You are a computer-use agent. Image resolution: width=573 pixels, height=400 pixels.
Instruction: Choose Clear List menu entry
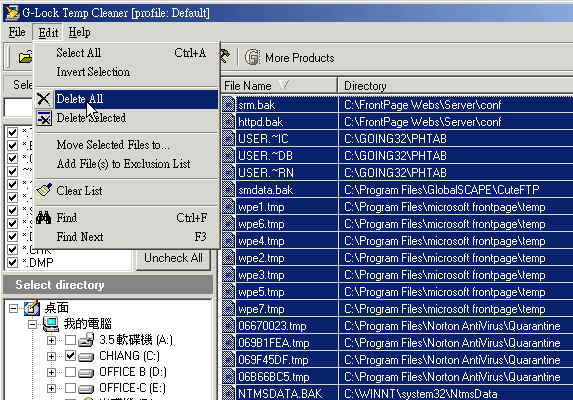(x=127, y=191)
